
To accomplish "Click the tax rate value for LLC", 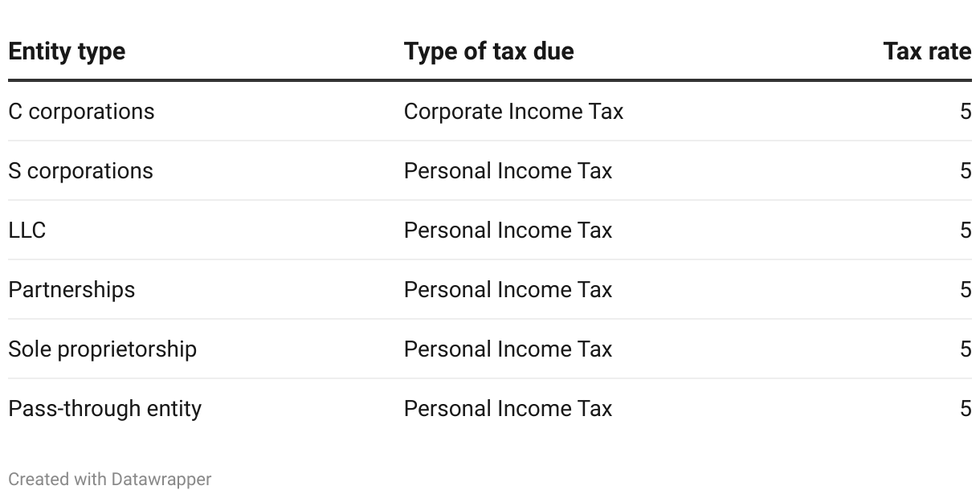I will tap(966, 230).
